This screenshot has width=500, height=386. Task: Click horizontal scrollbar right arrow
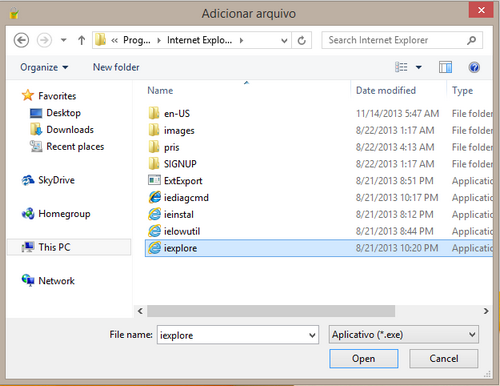coord(486,311)
